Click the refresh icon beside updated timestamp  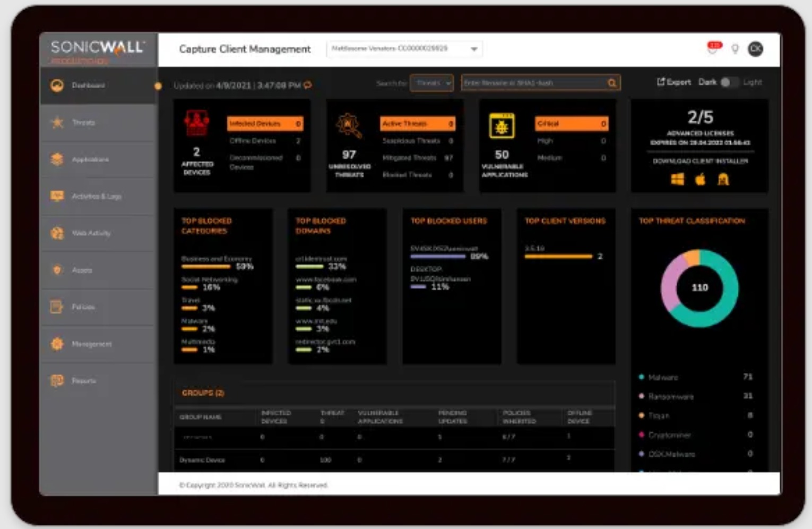(308, 85)
